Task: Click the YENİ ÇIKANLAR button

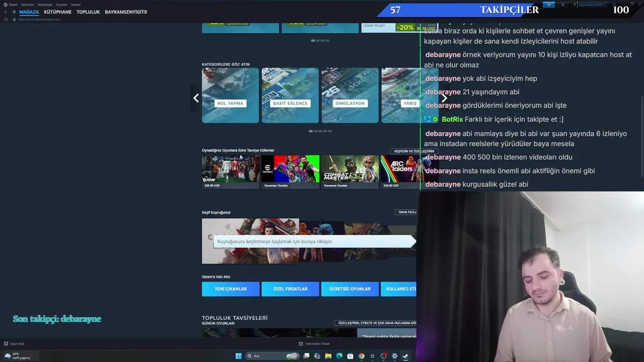Action: click(x=230, y=289)
